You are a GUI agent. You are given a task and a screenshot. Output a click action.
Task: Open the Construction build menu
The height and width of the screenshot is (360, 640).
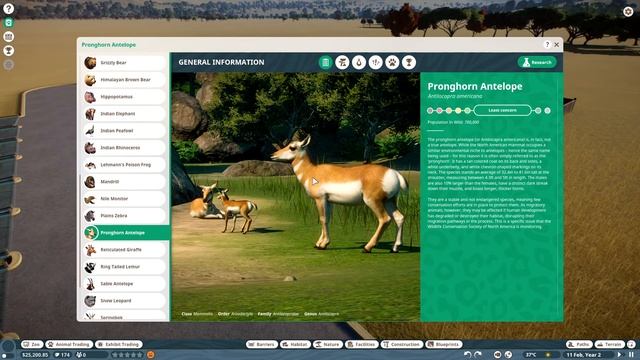[402, 344]
